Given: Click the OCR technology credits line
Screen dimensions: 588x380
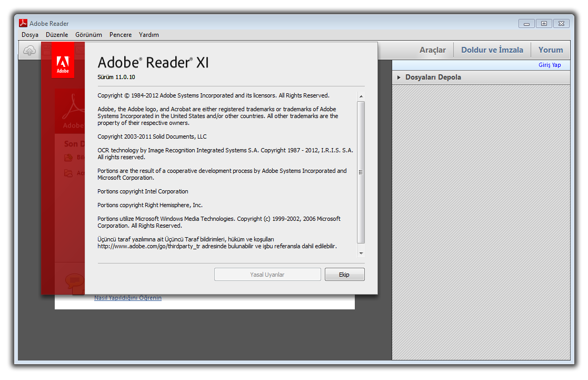Looking at the screenshot, I should pos(225,153).
